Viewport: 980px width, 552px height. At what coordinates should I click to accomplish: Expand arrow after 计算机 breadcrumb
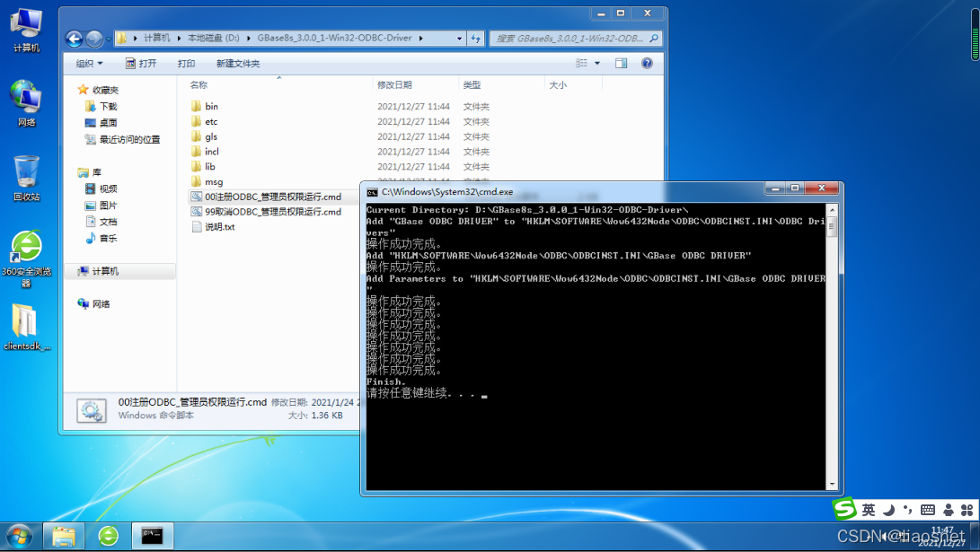[179, 38]
